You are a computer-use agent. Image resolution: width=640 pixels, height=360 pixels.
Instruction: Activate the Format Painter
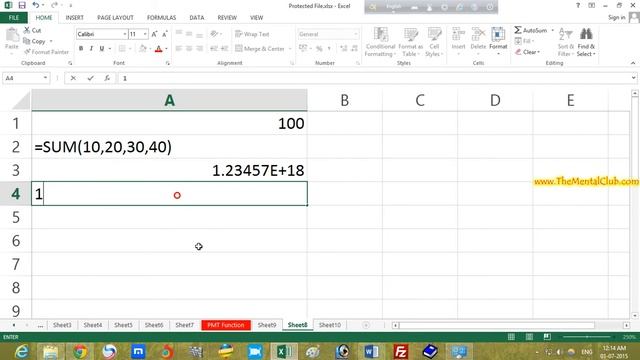coord(46,52)
